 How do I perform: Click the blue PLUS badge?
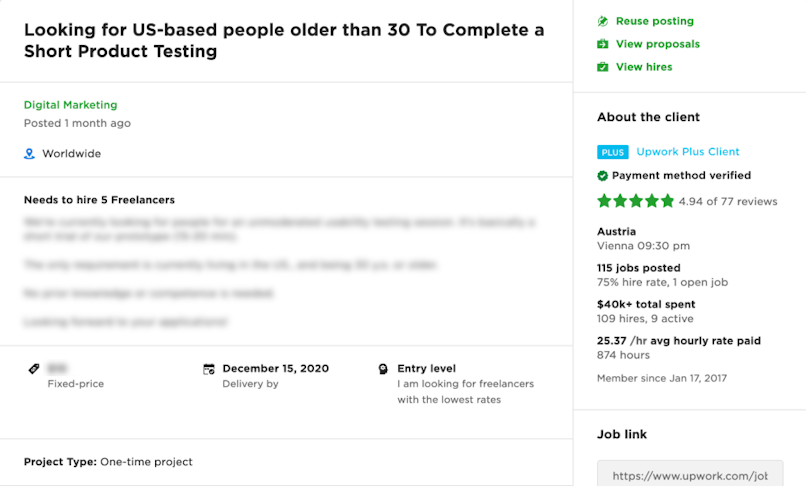coord(612,152)
